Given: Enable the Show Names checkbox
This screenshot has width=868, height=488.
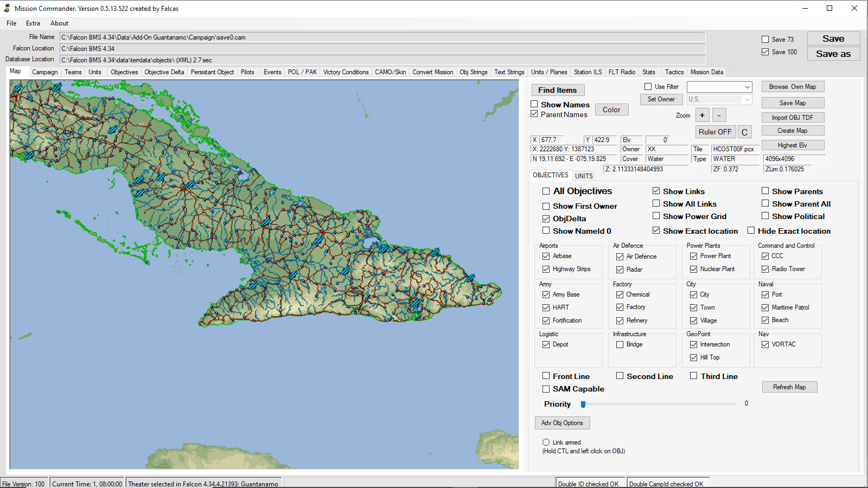Looking at the screenshot, I should [x=534, y=104].
